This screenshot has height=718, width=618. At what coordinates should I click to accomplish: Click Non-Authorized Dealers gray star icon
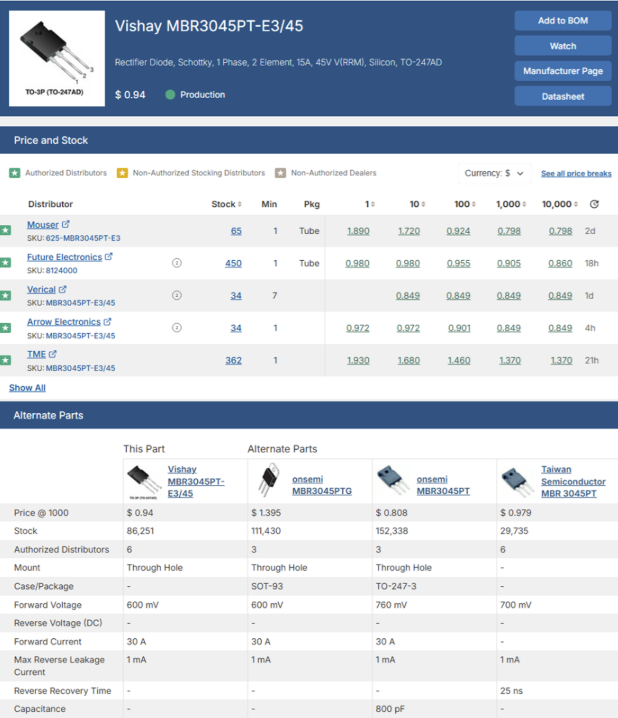pos(280,173)
